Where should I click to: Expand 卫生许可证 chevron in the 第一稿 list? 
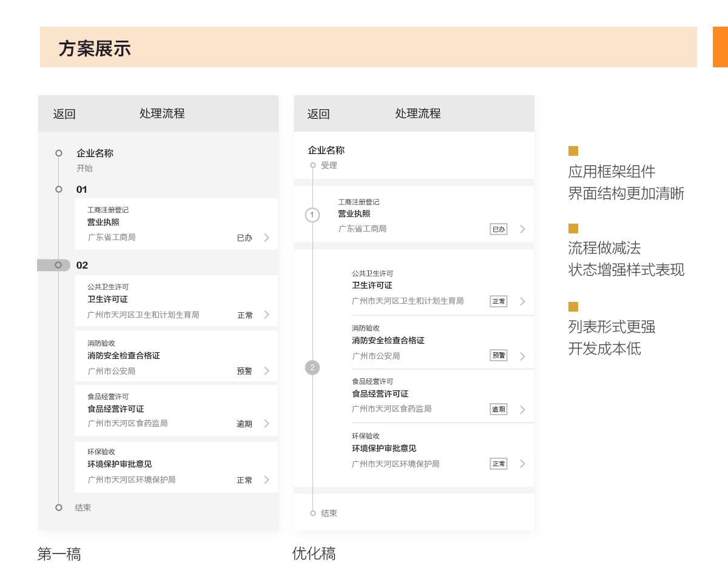pyautogui.click(x=267, y=315)
